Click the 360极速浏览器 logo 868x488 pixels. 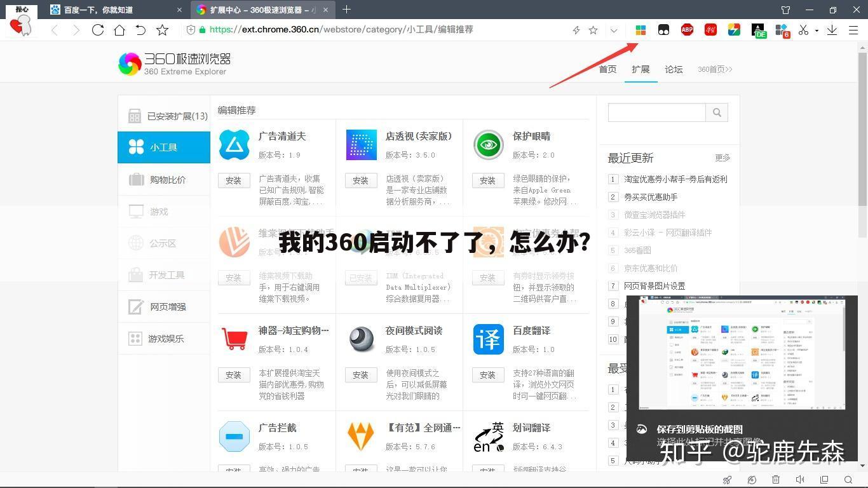(174, 64)
